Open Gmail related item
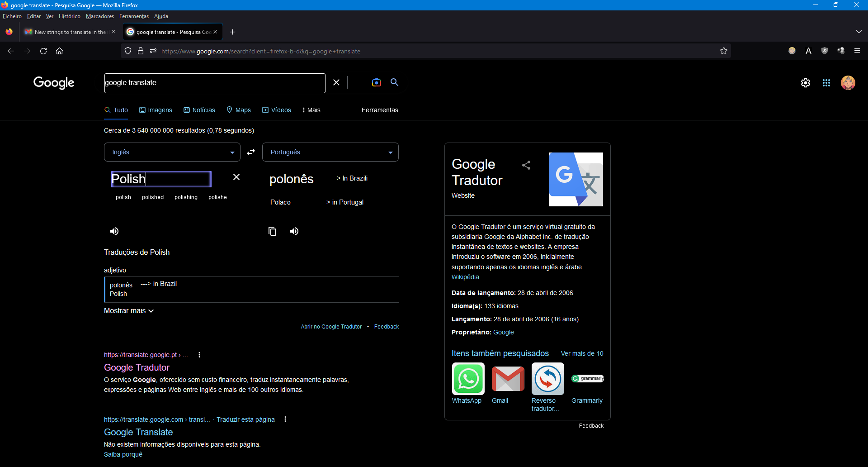 coord(508,383)
